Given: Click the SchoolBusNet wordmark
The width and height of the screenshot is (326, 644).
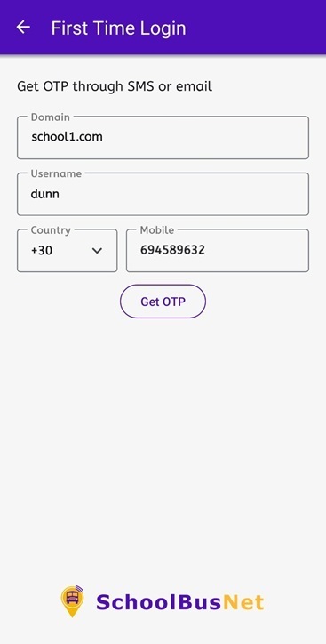Looking at the screenshot, I should click(180, 602).
